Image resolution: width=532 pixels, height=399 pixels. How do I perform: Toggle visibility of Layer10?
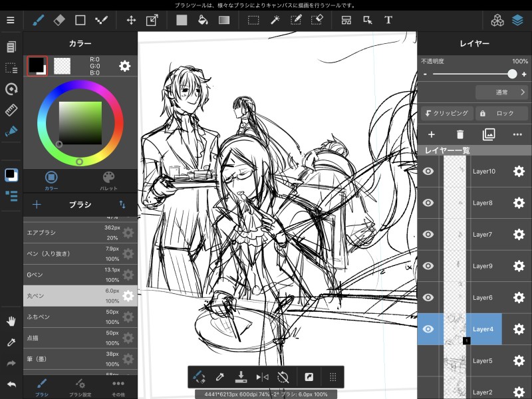[428, 172]
